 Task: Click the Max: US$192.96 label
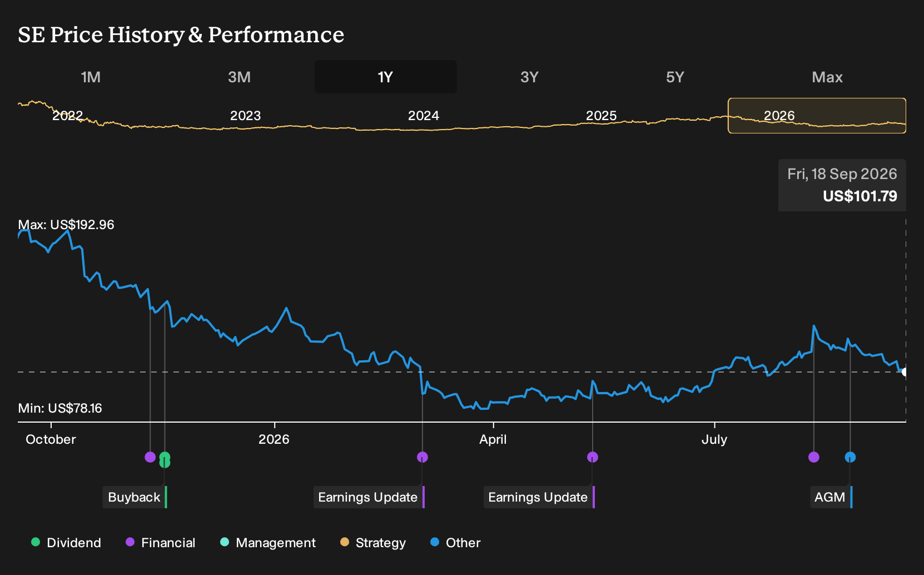(66, 225)
